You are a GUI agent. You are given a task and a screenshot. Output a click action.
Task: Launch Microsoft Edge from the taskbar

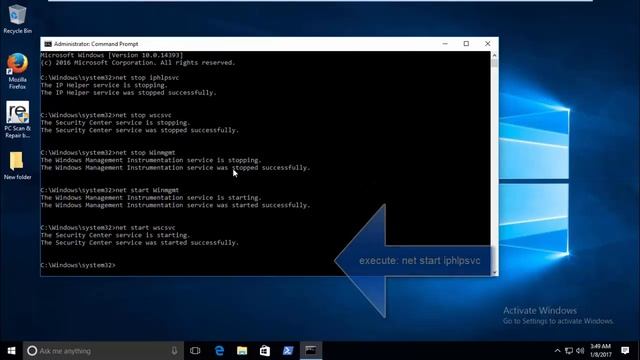click(x=219, y=351)
